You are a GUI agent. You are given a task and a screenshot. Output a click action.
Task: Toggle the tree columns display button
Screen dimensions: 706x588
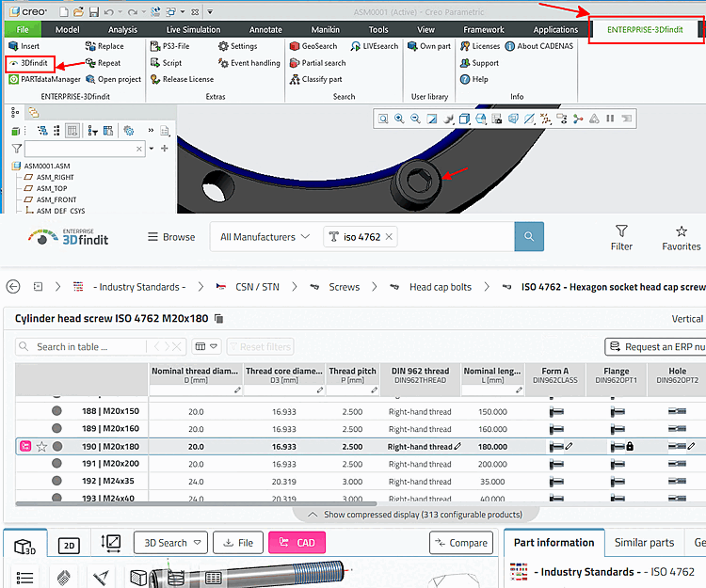pos(72,131)
